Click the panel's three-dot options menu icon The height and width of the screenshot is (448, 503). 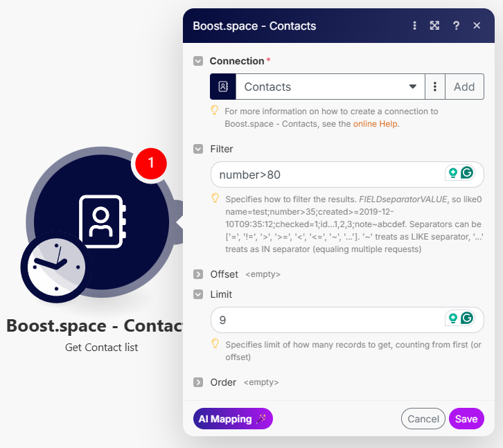click(x=414, y=26)
